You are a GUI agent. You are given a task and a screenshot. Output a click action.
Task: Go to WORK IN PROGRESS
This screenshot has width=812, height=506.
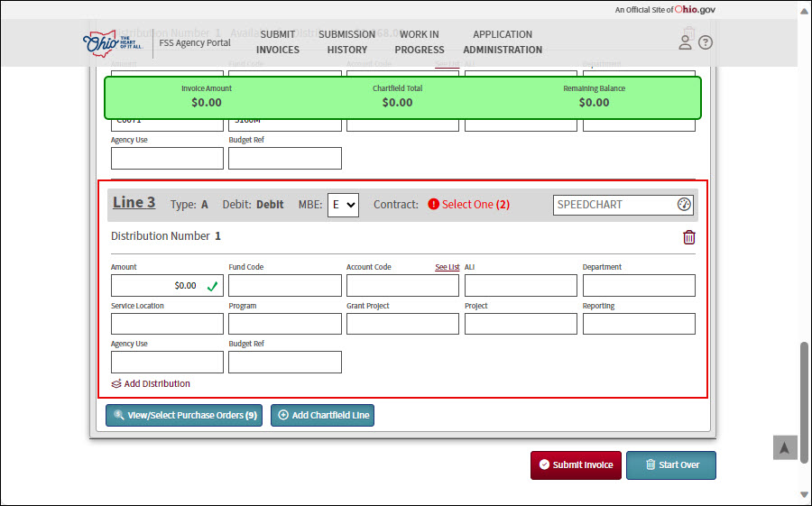420,42
